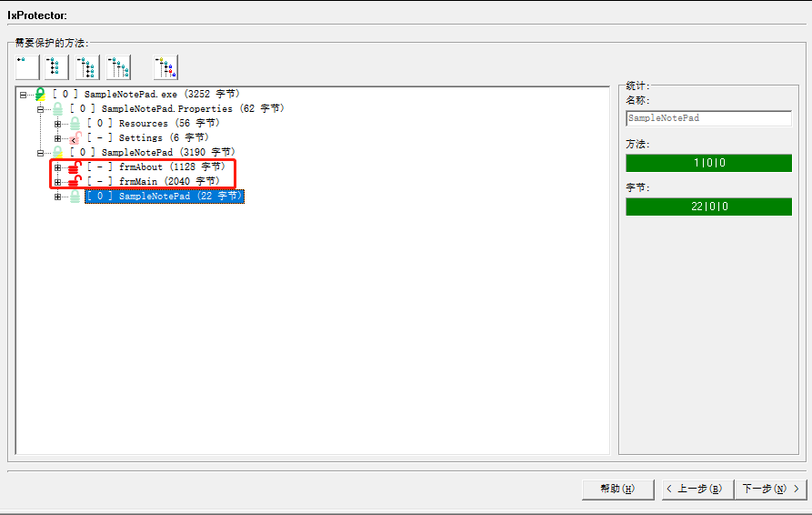Click lock icon of SampleNotePad (22 bytes)
The width and height of the screenshot is (812, 515).
pos(75,196)
